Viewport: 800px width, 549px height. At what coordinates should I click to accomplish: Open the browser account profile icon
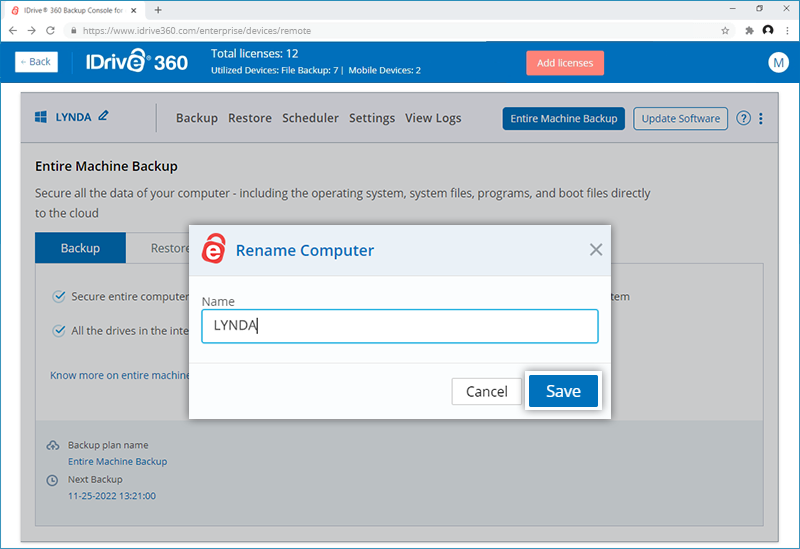click(x=768, y=31)
